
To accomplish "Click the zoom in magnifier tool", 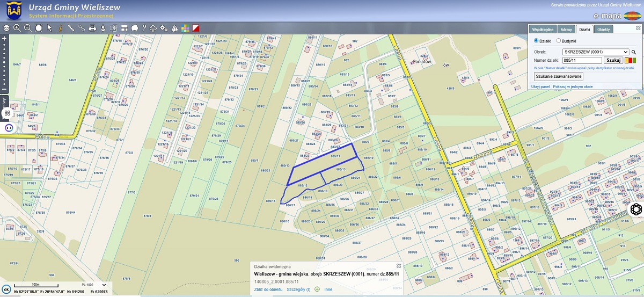I will [x=17, y=28].
